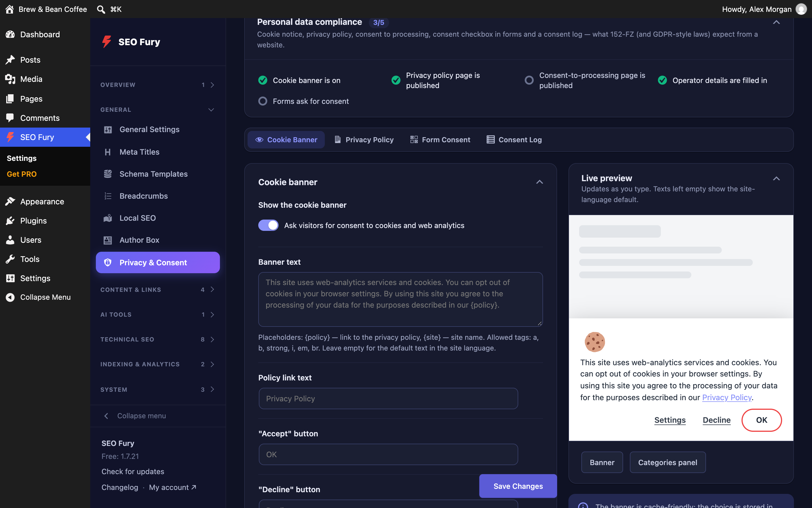Click the Operator details are filled in checkmark
This screenshot has height=508, width=812.
[662, 80]
